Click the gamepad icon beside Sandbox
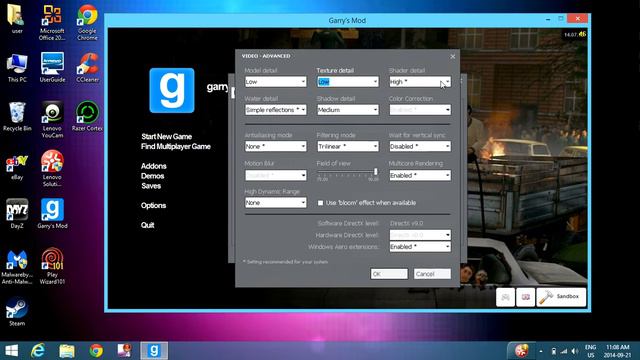This screenshot has width=640, height=360. point(505,297)
